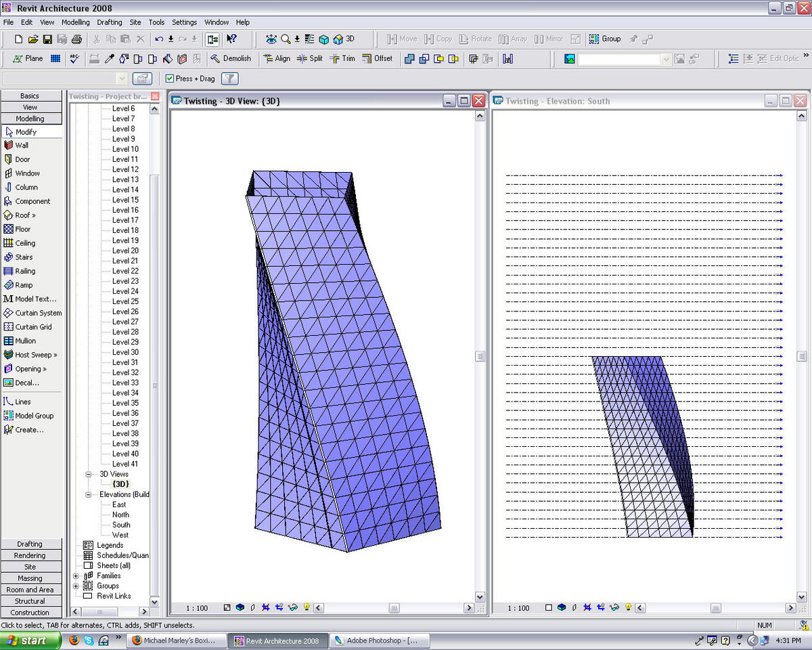Viewport: 812px width, 650px height.
Task: Collapse the 3D Views tree node
Action: click(x=88, y=474)
